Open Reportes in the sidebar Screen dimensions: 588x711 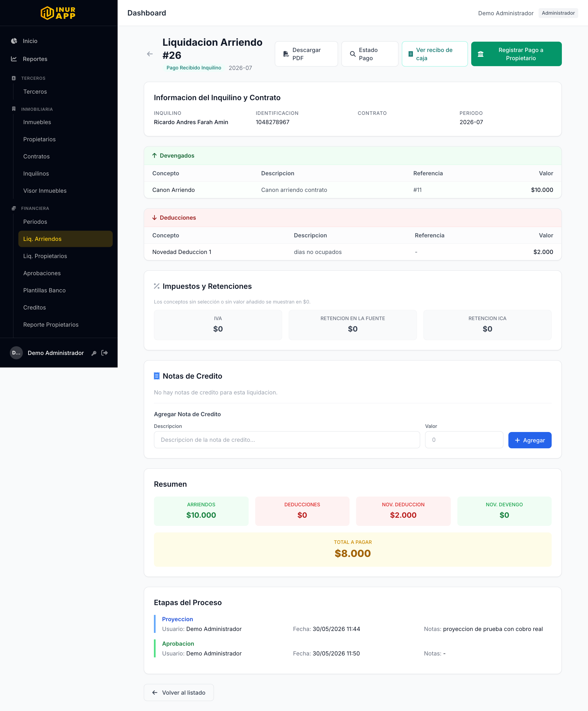(x=59, y=59)
